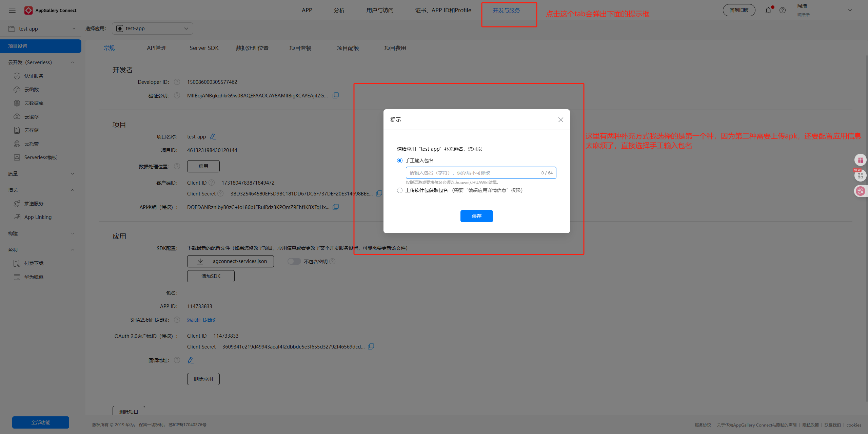Click the 回到旧版 button
Image resolution: width=868 pixels, height=434 pixels.
click(739, 10)
